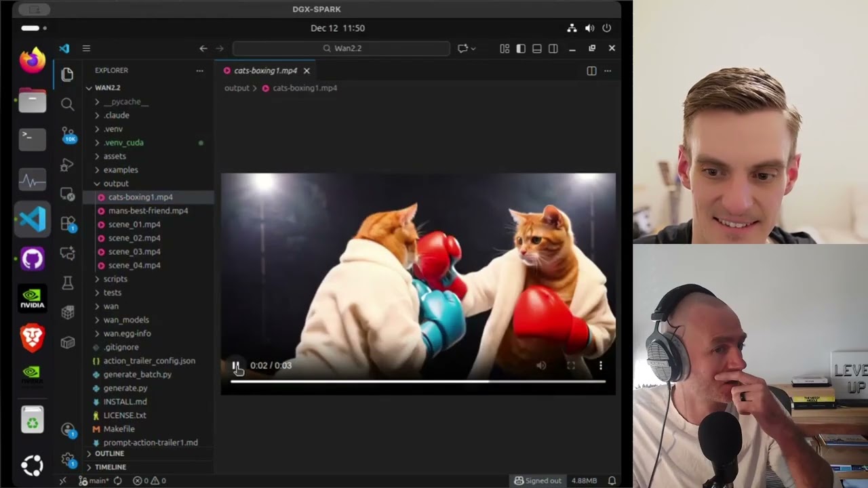This screenshot has width=868, height=488.
Task: Open the Explorer view in the activity bar
Action: coord(67,75)
